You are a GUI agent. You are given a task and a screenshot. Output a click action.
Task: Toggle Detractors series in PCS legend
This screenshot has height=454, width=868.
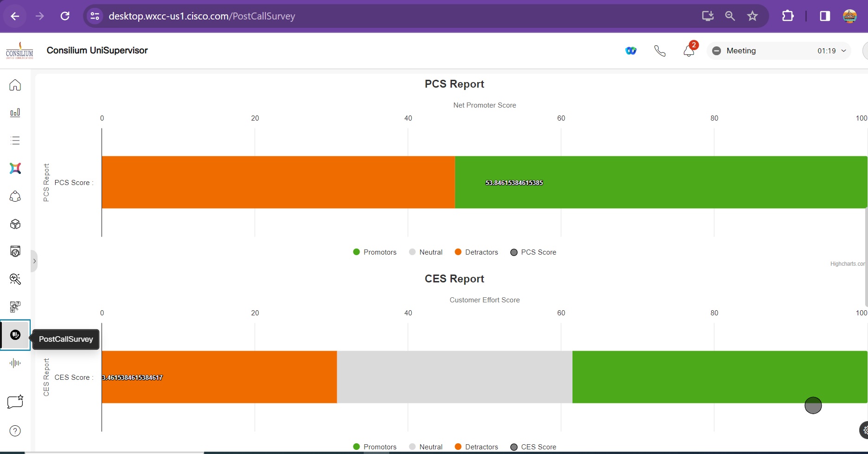pyautogui.click(x=476, y=252)
